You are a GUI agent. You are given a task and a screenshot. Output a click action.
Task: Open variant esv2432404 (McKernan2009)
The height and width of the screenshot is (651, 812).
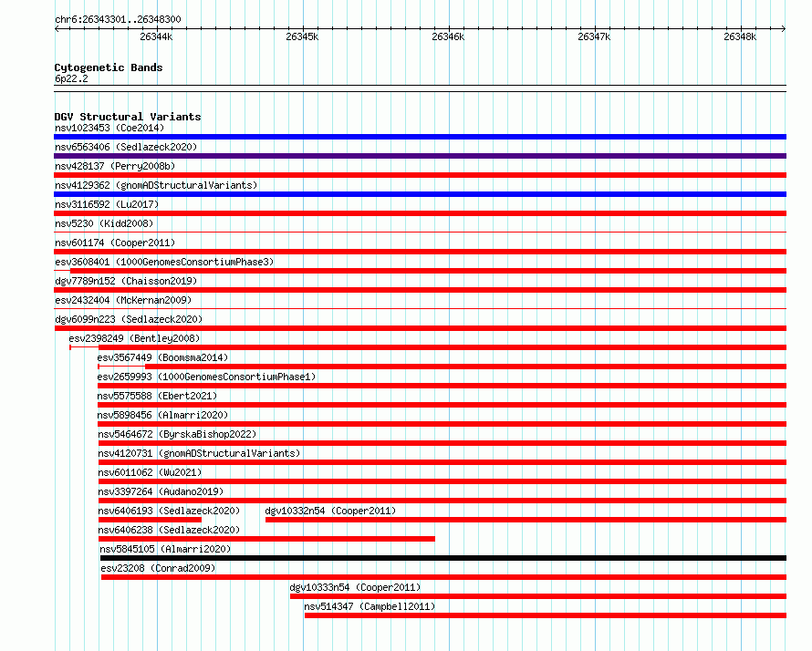pos(123,300)
